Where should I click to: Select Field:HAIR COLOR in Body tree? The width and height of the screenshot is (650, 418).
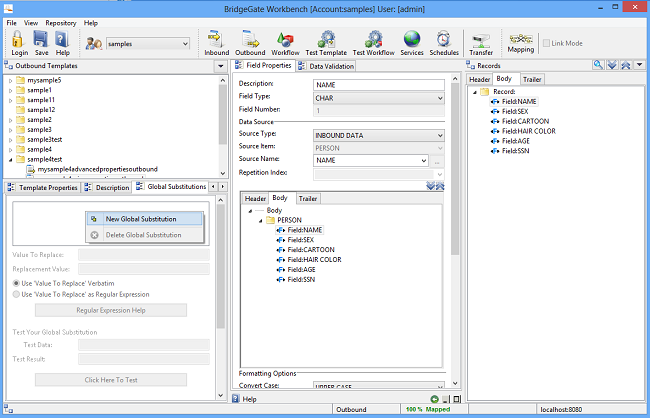[x=314, y=260]
